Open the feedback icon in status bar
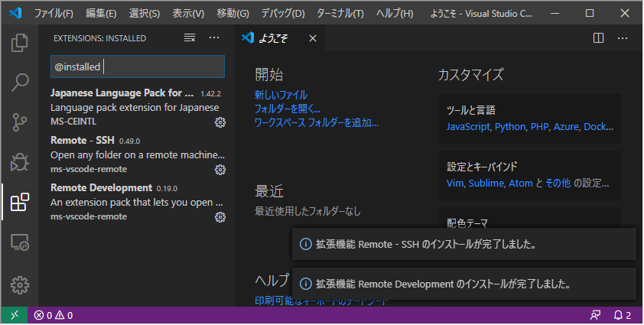 (x=595, y=315)
